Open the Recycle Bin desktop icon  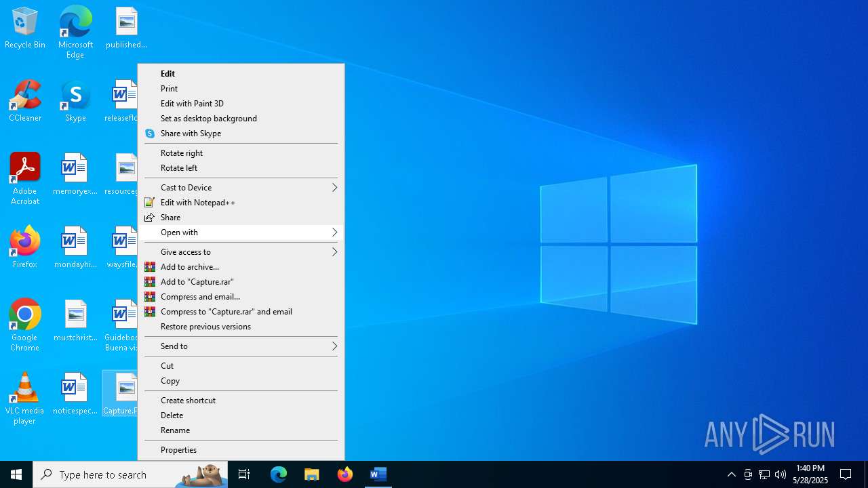coord(25,28)
